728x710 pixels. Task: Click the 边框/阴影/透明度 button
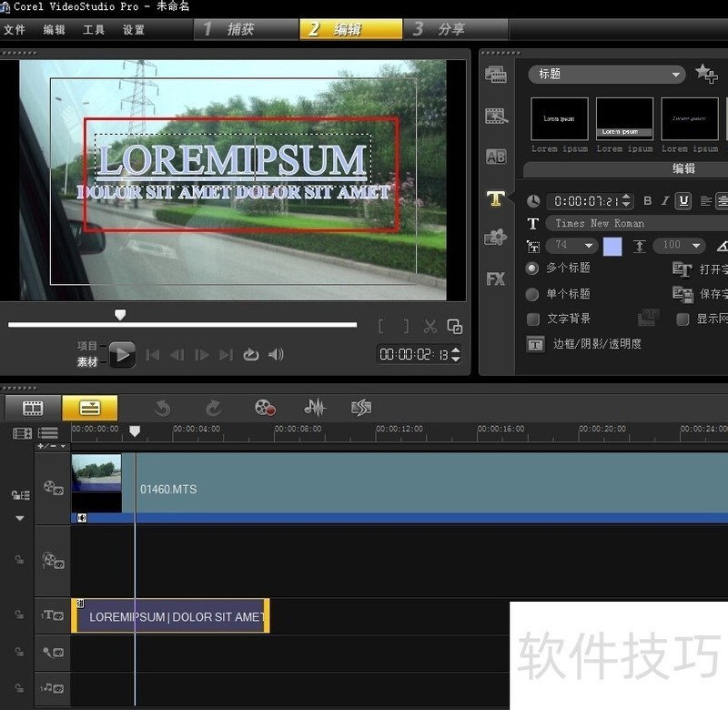pyautogui.click(x=535, y=344)
